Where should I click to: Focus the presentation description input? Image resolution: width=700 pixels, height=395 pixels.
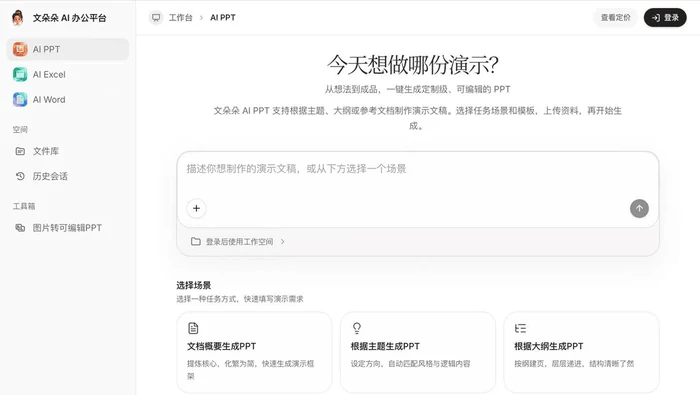tap(418, 169)
